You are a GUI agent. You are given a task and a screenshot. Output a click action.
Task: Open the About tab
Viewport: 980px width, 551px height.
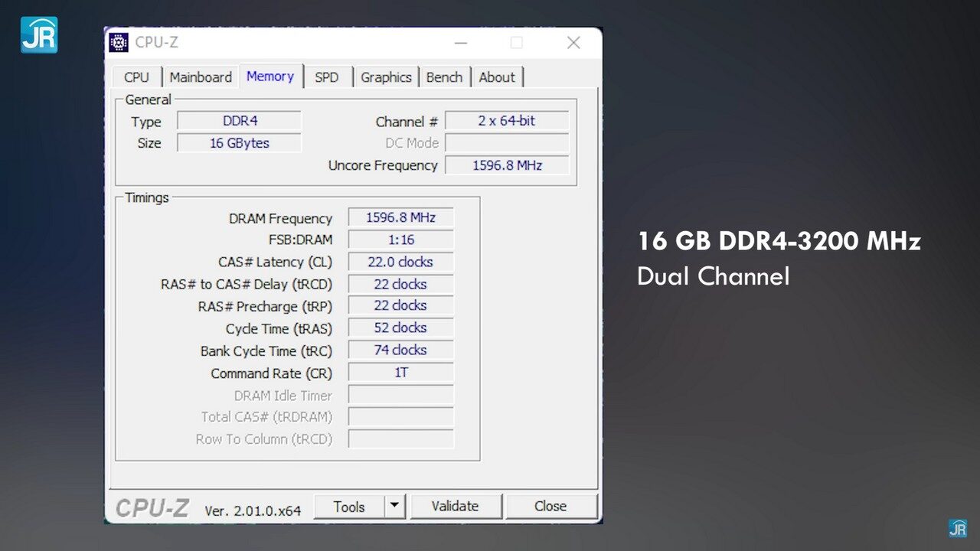497,77
